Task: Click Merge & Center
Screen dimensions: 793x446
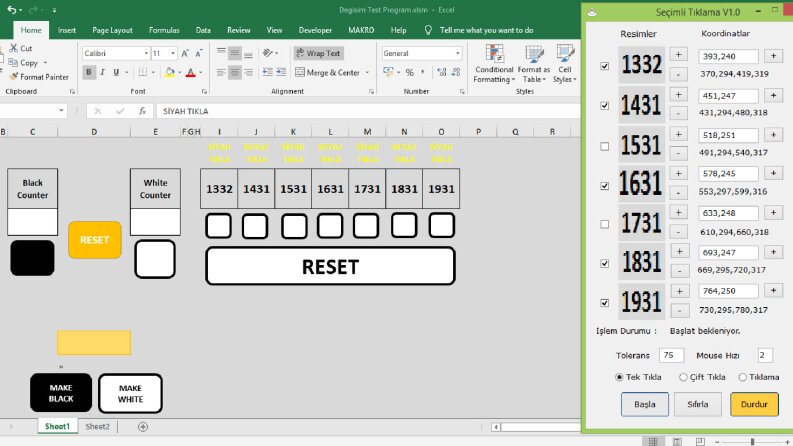Action: coord(327,72)
